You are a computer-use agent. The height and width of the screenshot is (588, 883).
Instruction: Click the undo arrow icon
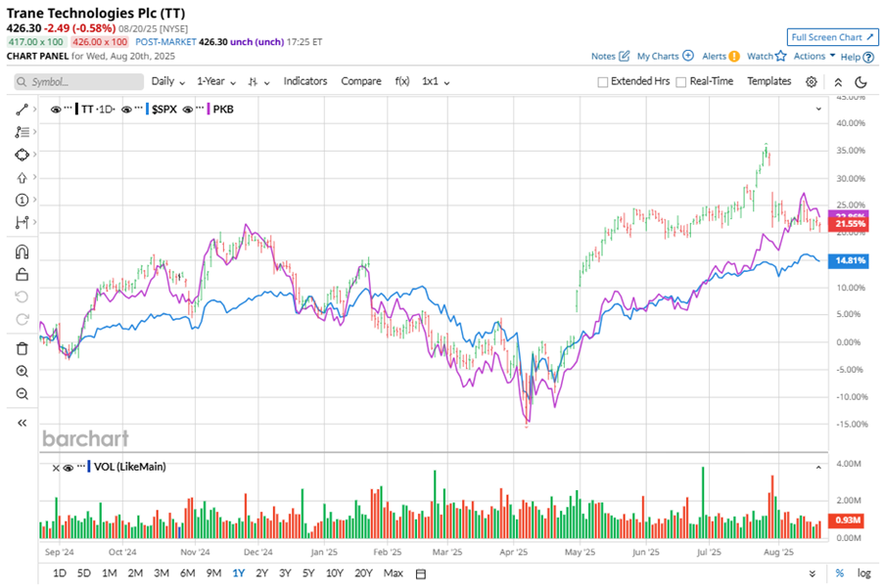click(22, 296)
